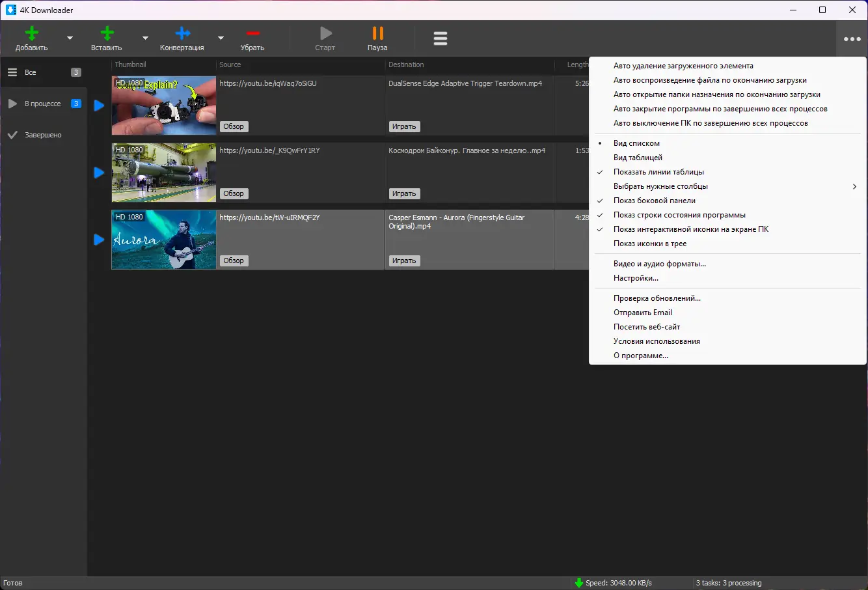Click Обзор button for the Aurora video
The width and height of the screenshot is (868, 590).
[234, 260]
